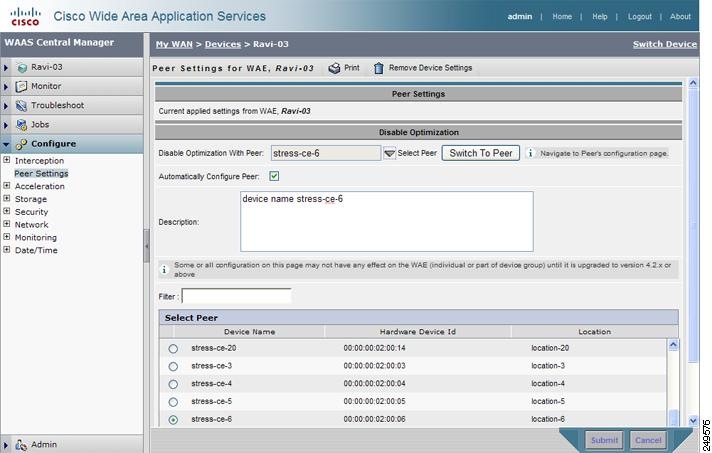Follow the Devices breadcrumb link
This screenshot has width=712, height=453.
coord(223,44)
